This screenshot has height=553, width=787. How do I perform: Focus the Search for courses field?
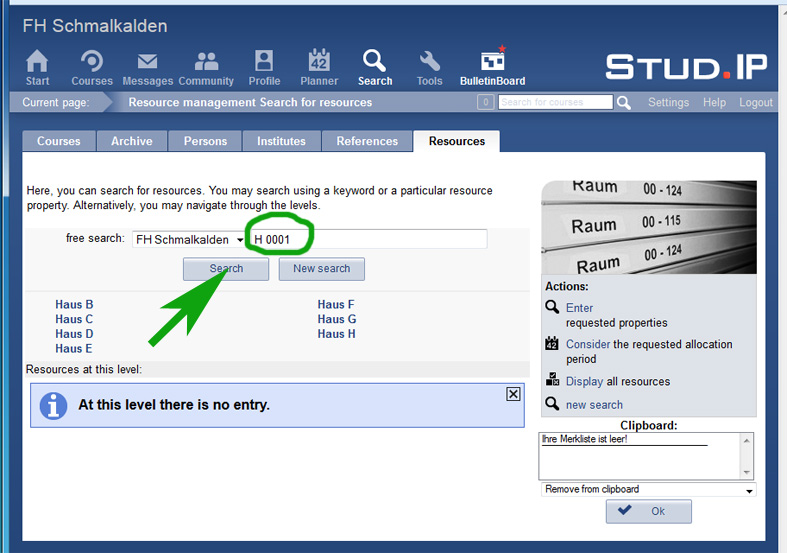click(556, 102)
